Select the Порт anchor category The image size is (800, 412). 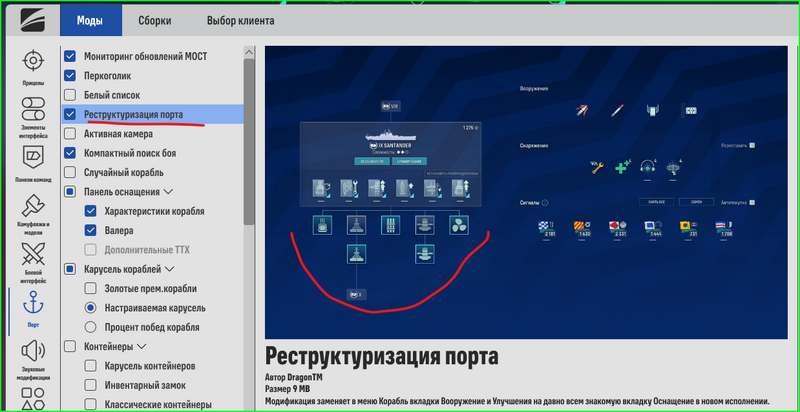(33, 309)
